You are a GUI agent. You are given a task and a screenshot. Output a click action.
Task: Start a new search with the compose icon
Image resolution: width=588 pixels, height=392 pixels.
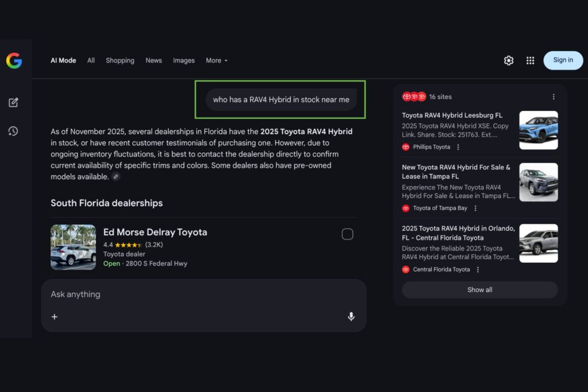click(13, 103)
